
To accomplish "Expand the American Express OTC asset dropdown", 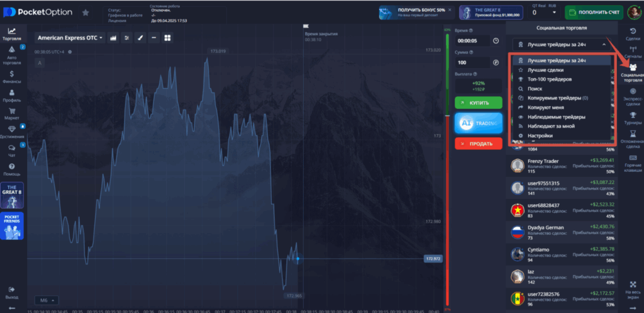I will pyautogui.click(x=70, y=38).
